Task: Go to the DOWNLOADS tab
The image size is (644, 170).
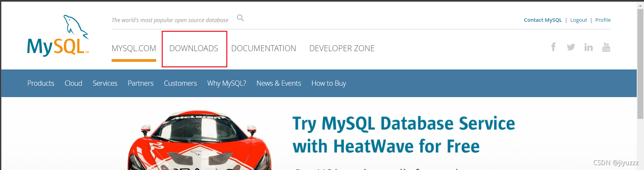Action: click(x=194, y=48)
